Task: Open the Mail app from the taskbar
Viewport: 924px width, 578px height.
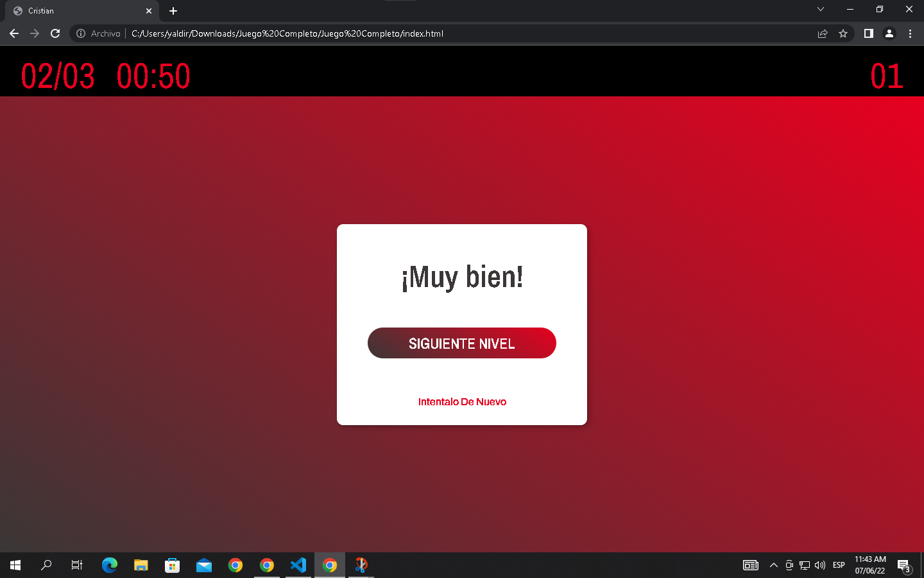Action: 204,565
